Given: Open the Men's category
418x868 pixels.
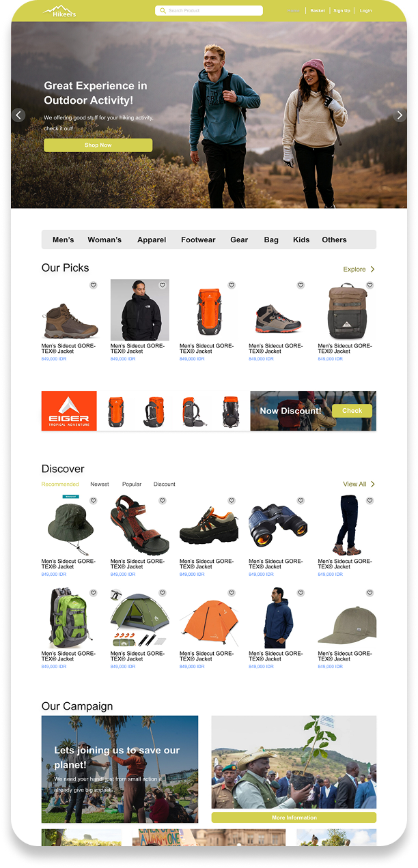Looking at the screenshot, I should click(64, 240).
